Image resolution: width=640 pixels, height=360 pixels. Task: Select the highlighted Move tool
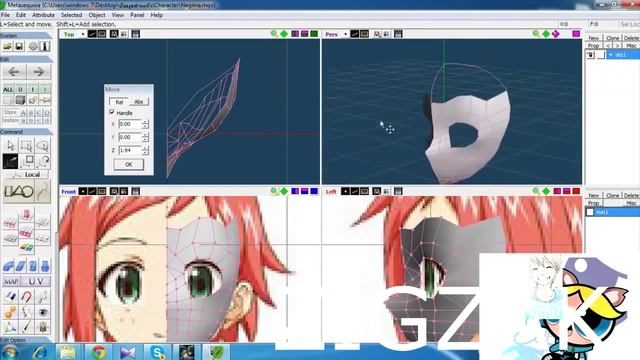click(x=10, y=162)
